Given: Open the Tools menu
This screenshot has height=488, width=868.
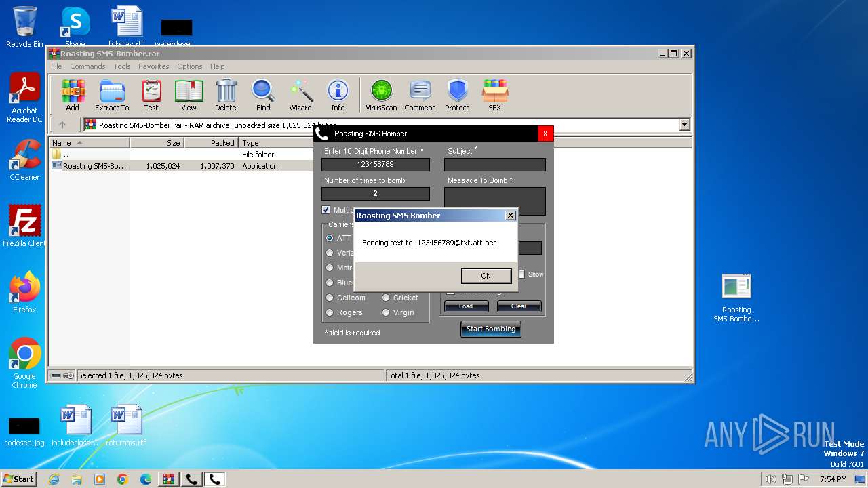Looking at the screenshot, I should [122, 66].
